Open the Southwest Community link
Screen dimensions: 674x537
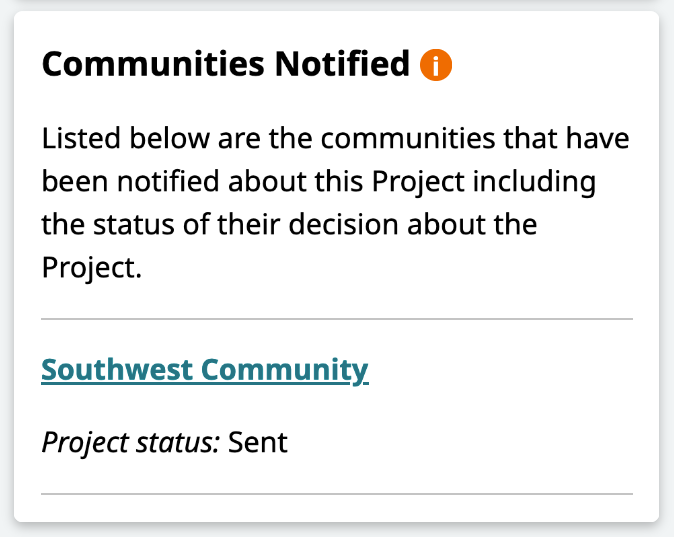pyautogui.click(x=205, y=370)
